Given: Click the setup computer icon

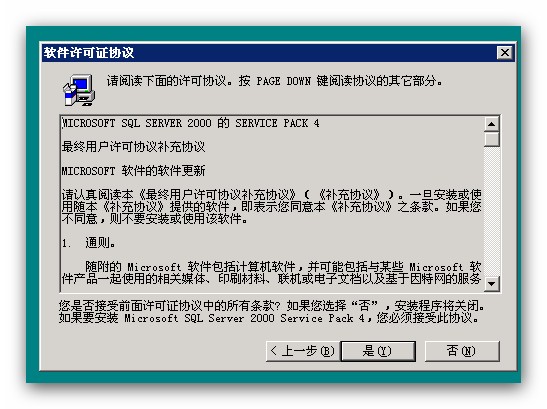Looking at the screenshot, I should tap(79, 90).
